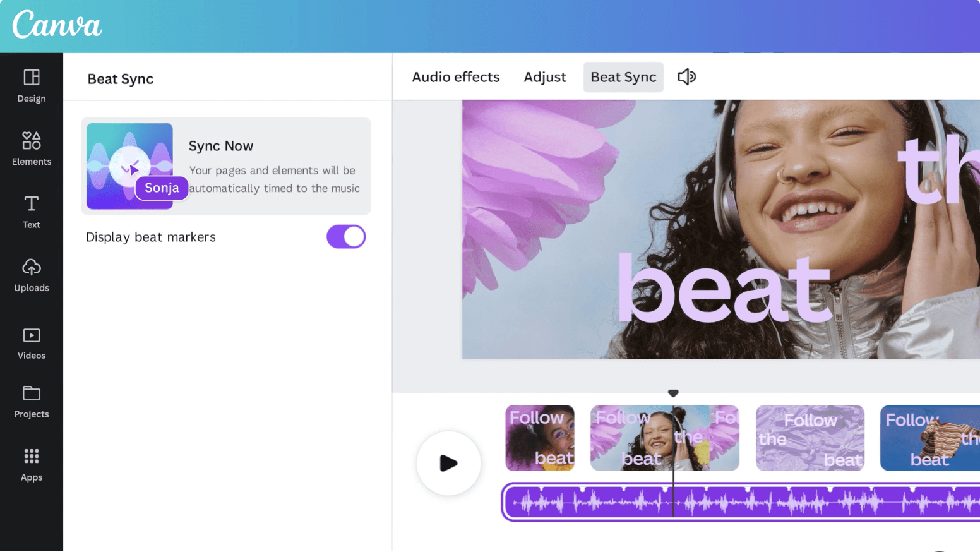Select the Beat Sync tab
This screenshot has height=552, width=980.
pyautogui.click(x=623, y=77)
